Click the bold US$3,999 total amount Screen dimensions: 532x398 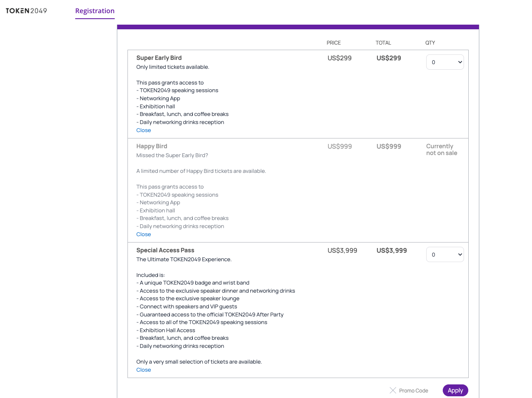click(391, 251)
